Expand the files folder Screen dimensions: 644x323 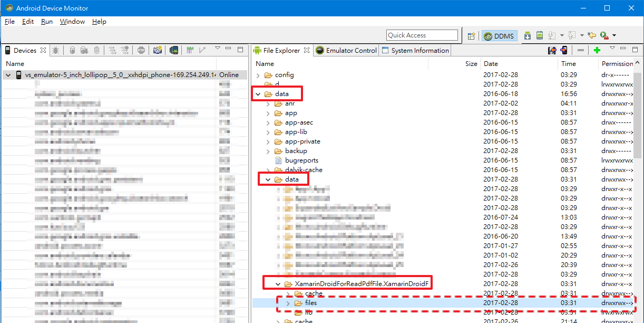pos(288,303)
